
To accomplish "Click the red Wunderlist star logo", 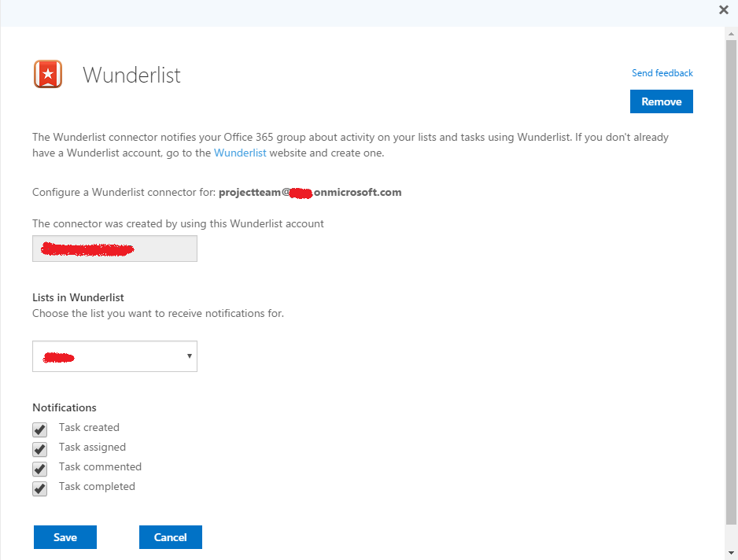I will click(48, 74).
